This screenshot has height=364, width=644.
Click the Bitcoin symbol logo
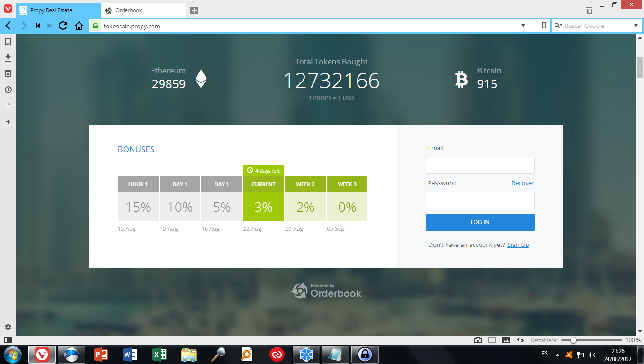click(x=461, y=80)
